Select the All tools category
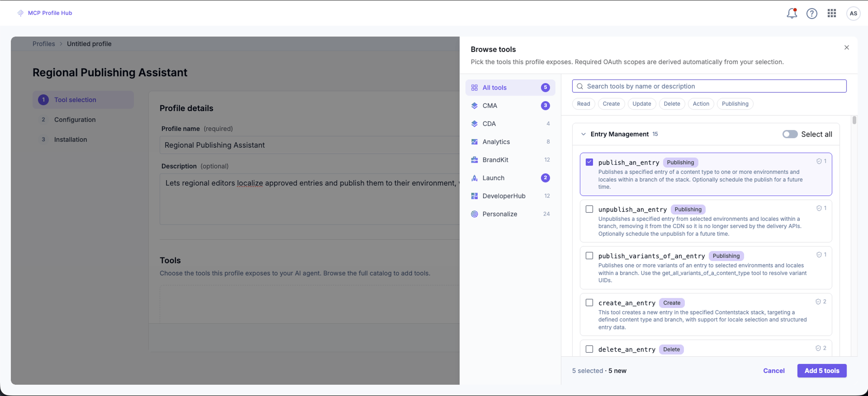 (x=510, y=87)
